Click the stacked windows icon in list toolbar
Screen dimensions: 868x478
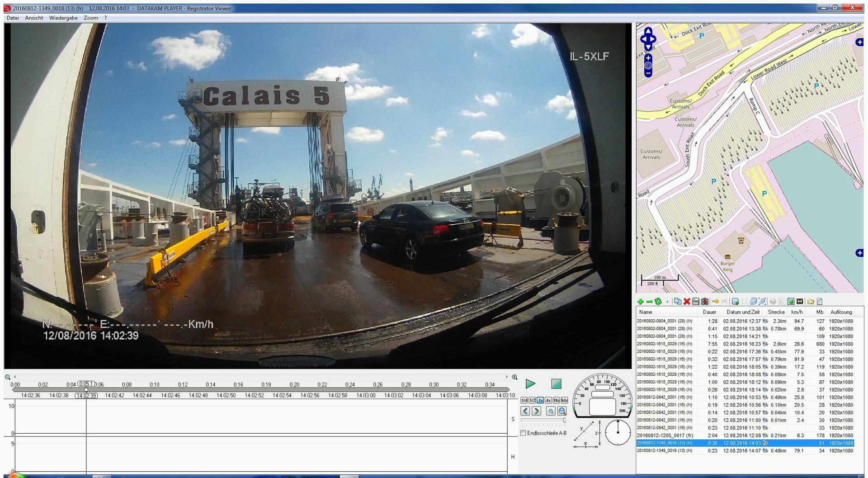[753, 301]
